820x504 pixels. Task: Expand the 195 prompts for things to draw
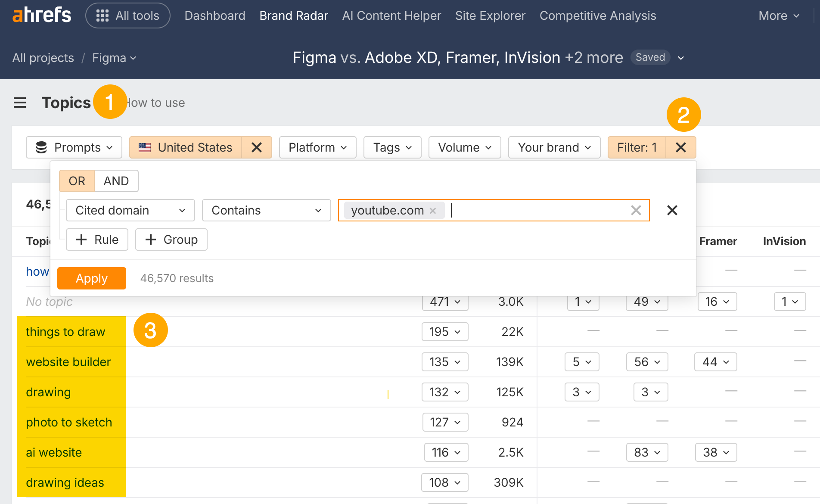tap(445, 332)
